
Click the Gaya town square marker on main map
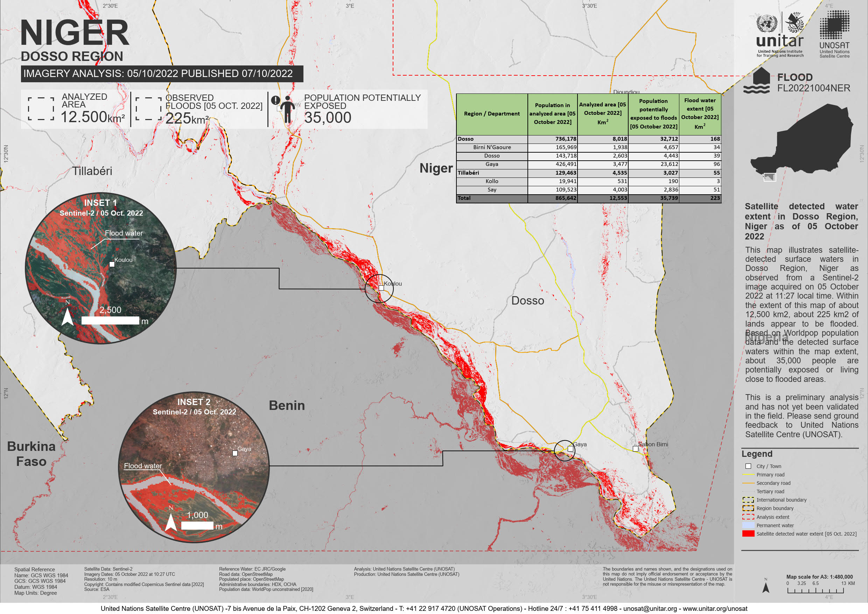570,449
